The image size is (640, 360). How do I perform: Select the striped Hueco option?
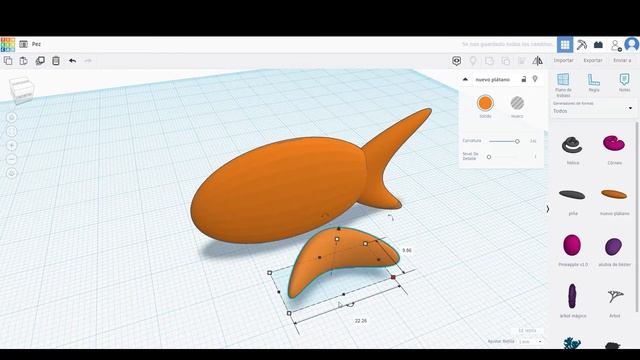click(x=517, y=103)
